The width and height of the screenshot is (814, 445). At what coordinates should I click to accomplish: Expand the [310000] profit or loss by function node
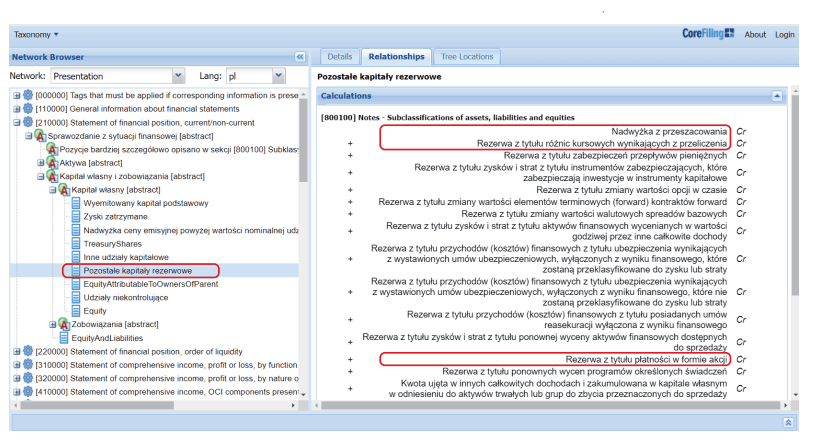[x=17, y=365]
